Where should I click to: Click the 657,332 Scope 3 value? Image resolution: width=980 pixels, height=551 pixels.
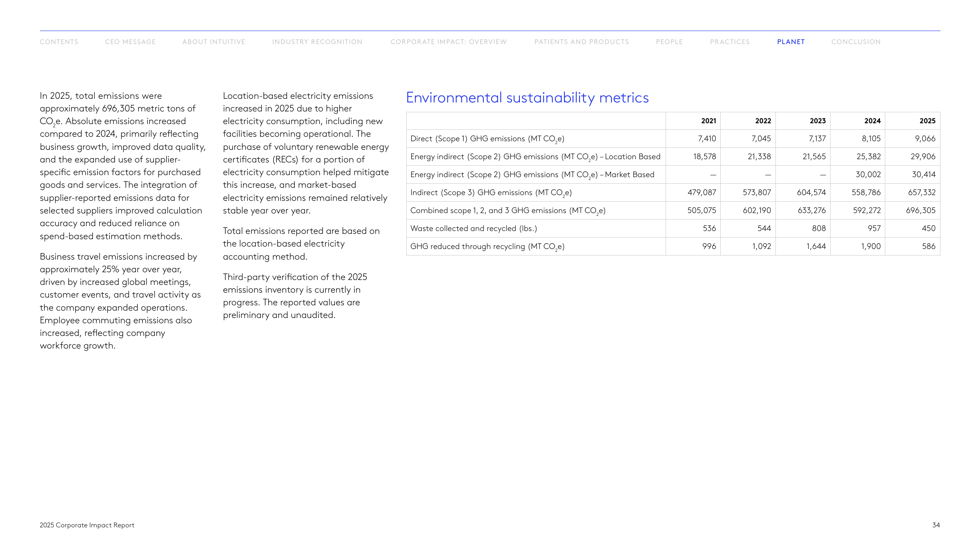click(922, 193)
